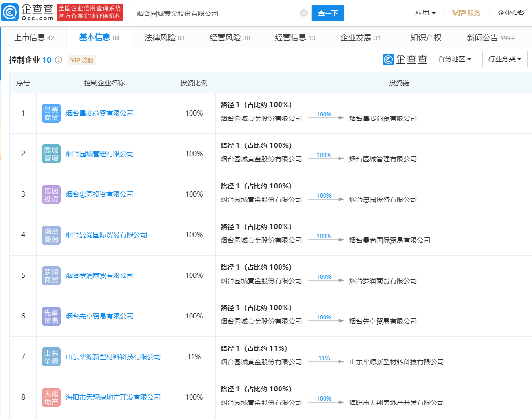Viewport: 532px width, 419px height.
Task: Click the 昌赛商贸 company logo badge
Action: pos(51,113)
